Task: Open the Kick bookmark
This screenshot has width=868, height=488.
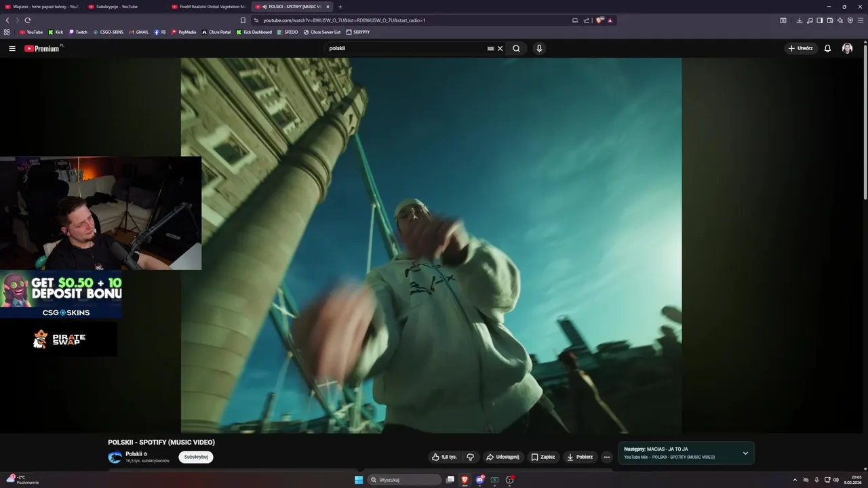Action: tap(56, 32)
